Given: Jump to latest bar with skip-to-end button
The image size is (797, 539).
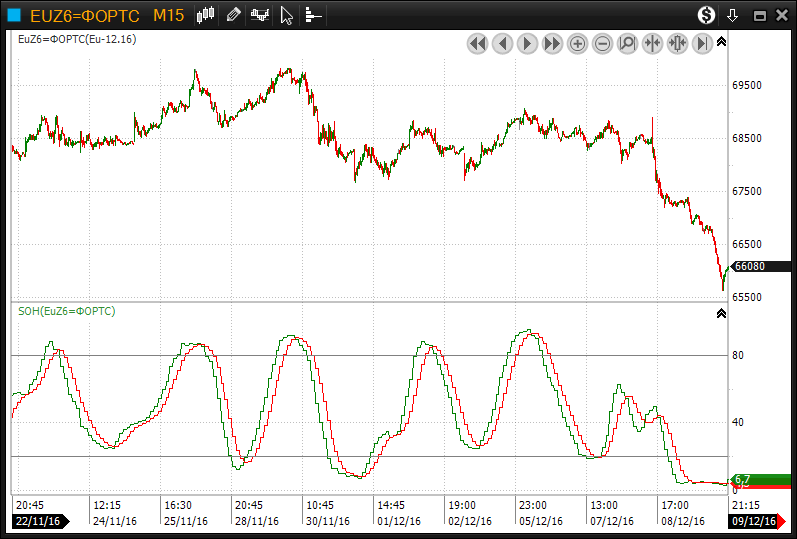Looking at the screenshot, I should click(x=702, y=44).
